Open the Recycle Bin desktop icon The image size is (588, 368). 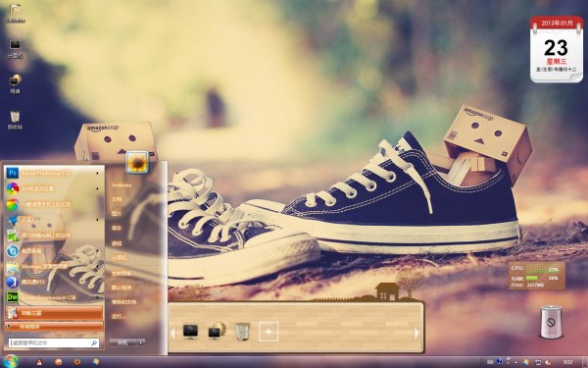tap(15, 120)
